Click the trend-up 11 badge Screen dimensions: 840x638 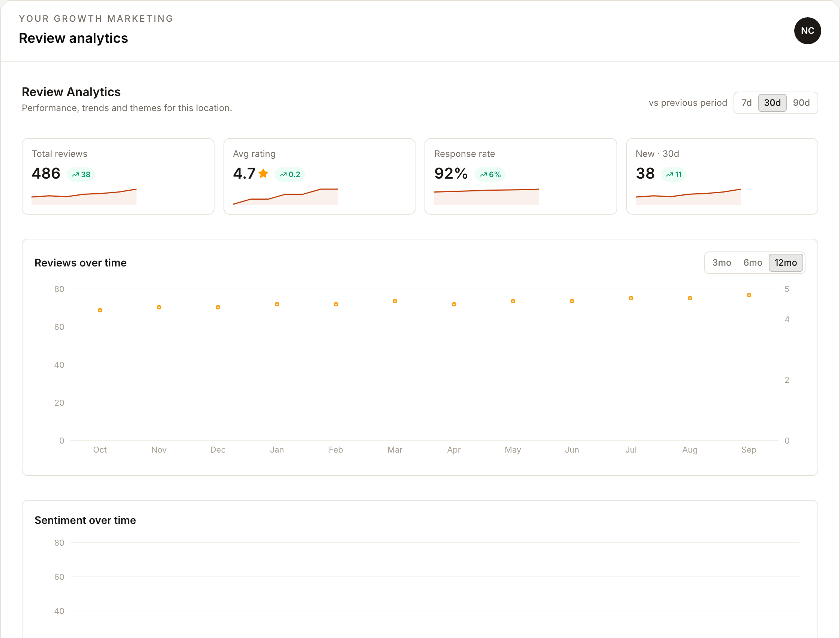point(673,175)
